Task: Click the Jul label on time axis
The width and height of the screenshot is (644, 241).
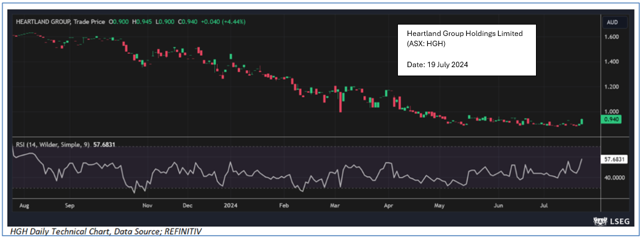Action: (544, 204)
